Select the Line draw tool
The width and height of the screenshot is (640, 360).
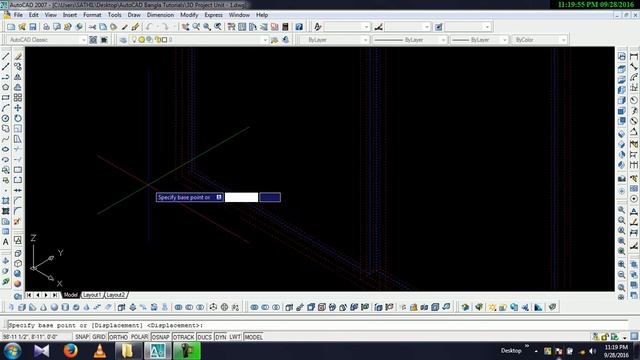pyautogui.click(x=6, y=56)
